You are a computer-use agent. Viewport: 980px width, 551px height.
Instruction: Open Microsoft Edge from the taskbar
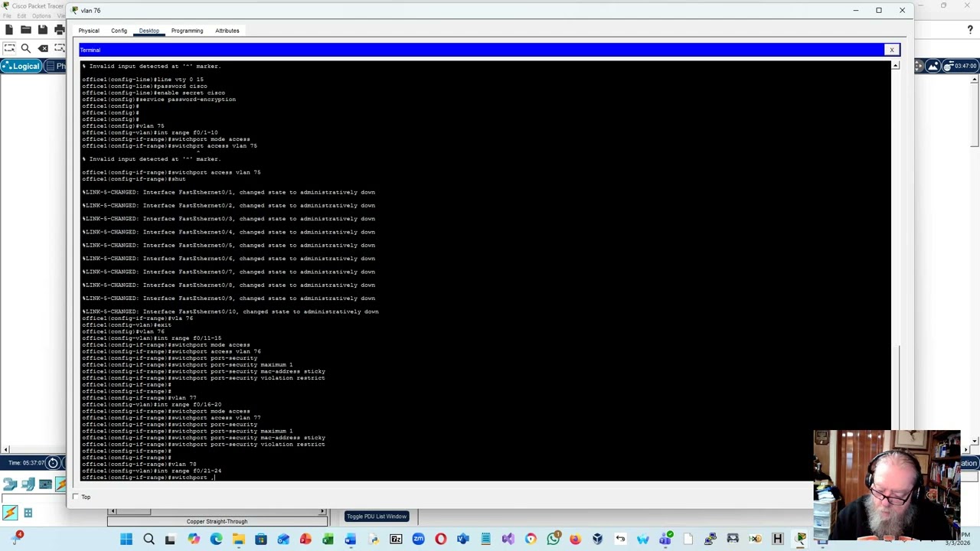tap(216, 540)
